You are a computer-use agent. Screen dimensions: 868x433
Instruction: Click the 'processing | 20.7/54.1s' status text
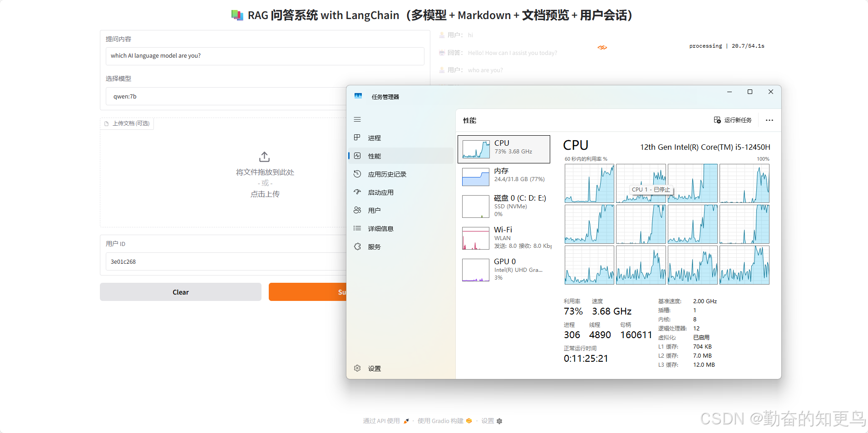click(x=726, y=46)
